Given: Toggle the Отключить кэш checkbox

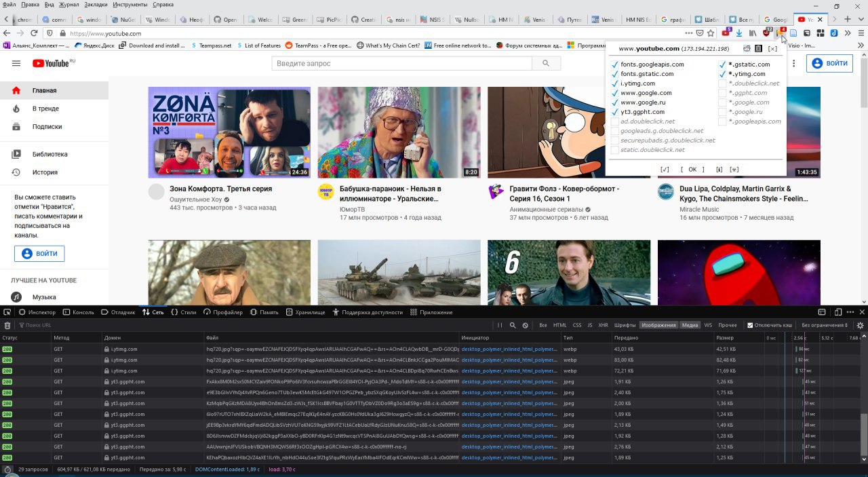Looking at the screenshot, I should [x=750, y=325].
